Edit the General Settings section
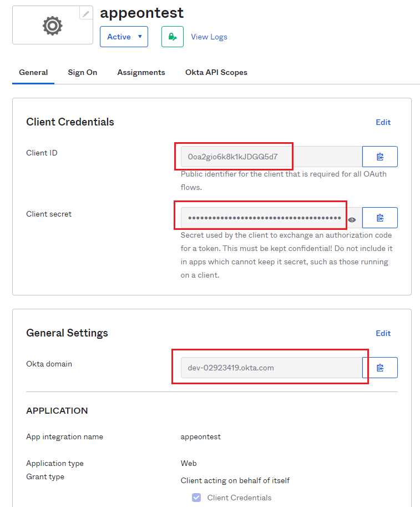 pos(383,333)
